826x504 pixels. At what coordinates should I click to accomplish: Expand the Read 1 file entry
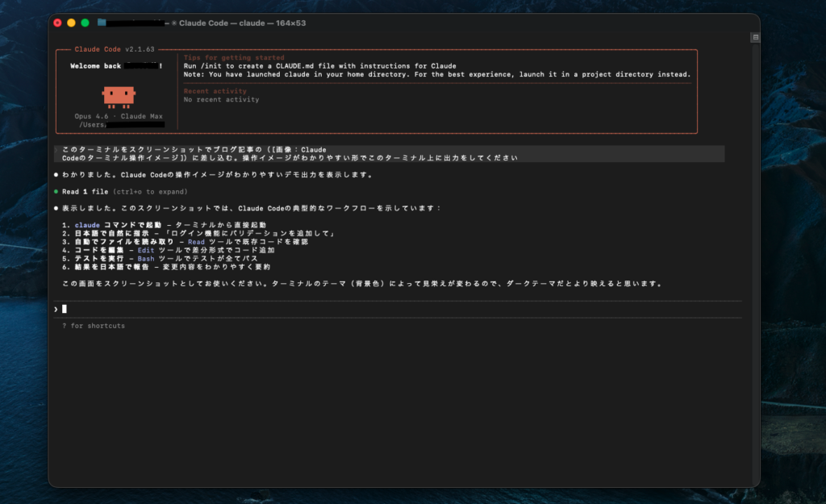[x=85, y=192]
